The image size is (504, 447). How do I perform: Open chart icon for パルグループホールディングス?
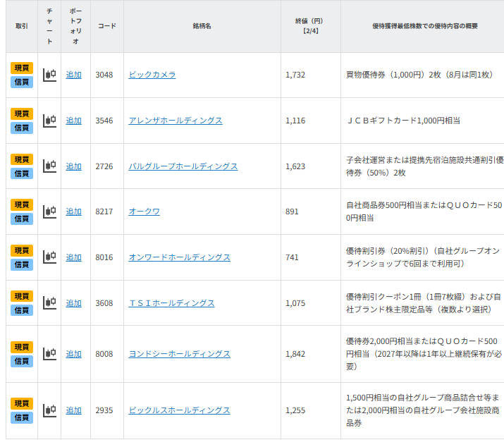pyautogui.click(x=49, y=166)
